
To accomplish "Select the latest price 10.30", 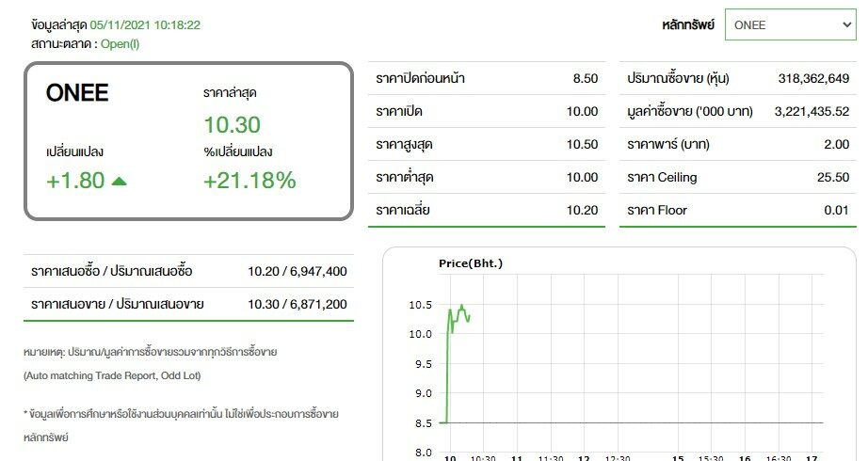I will click(232, 124).
